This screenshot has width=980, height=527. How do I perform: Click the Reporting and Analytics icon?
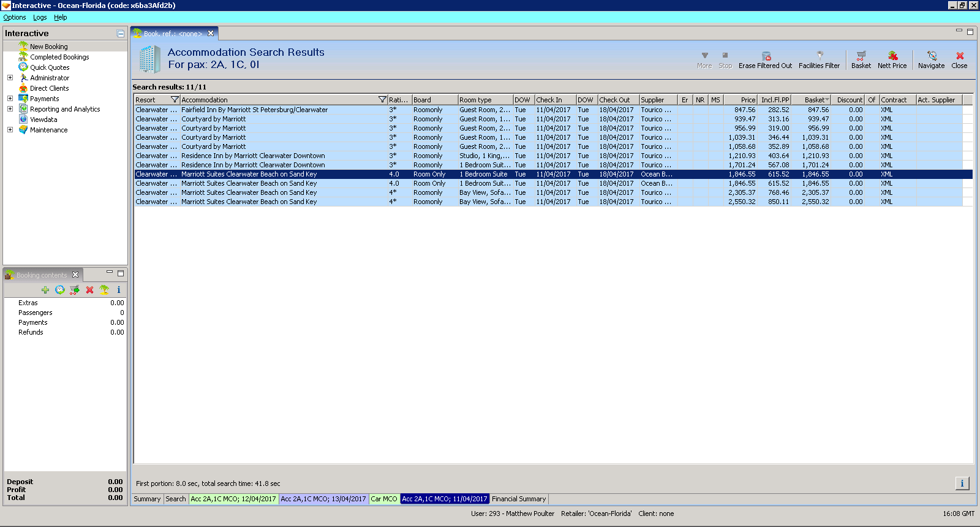[23, 108]
